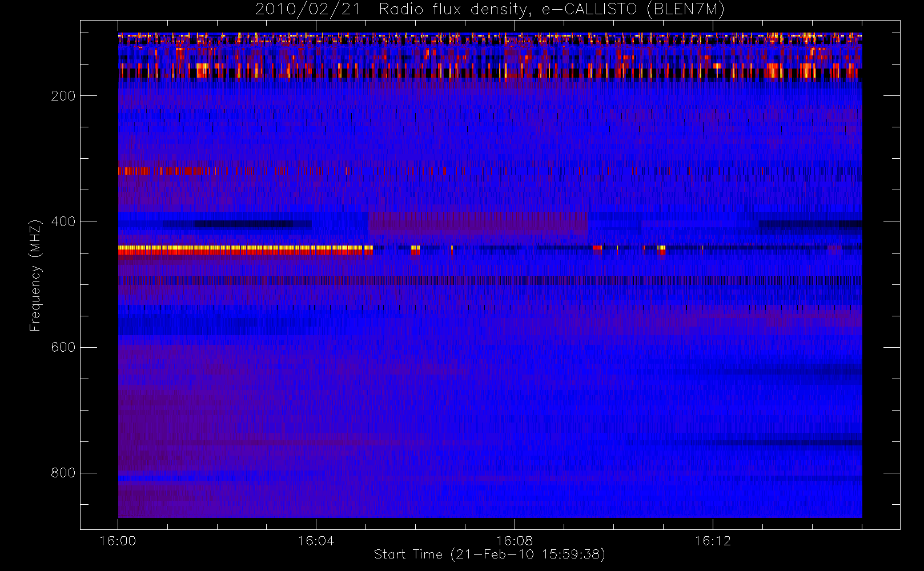The image size is (924, 571).
Task: Select the 800 frequency tick label
Action: coord(63,473)
